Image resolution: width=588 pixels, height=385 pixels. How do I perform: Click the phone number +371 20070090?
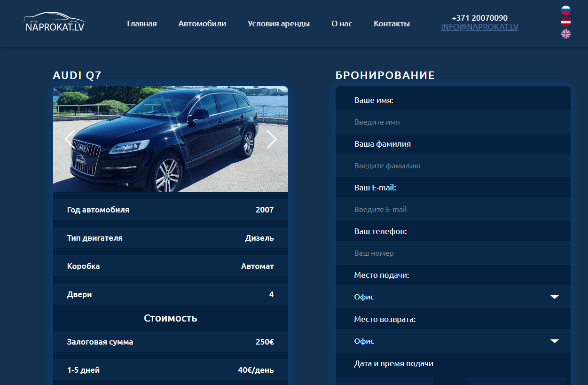(x=479, y=18)
